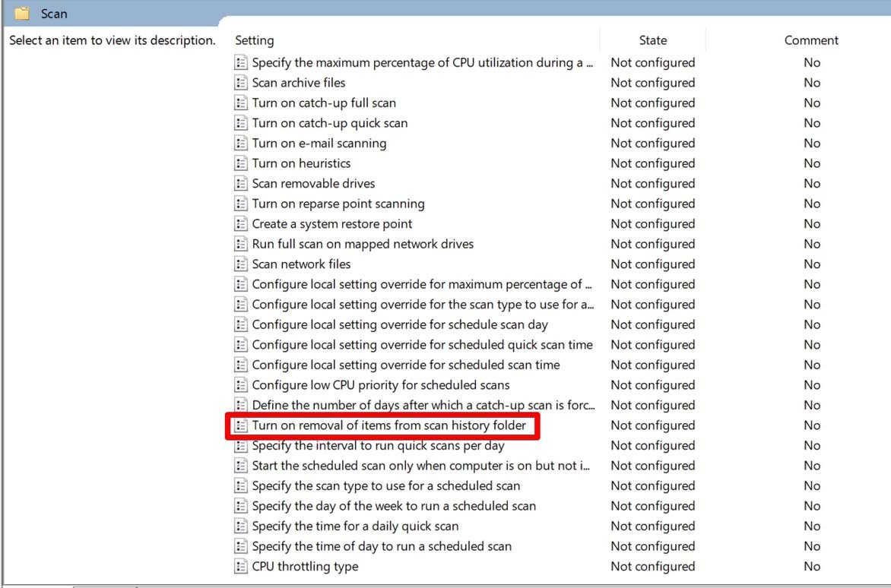This screenshot has height=588, width=891.
Task: Click Not configured state for Scan archive files
Action: pos(652,83)
